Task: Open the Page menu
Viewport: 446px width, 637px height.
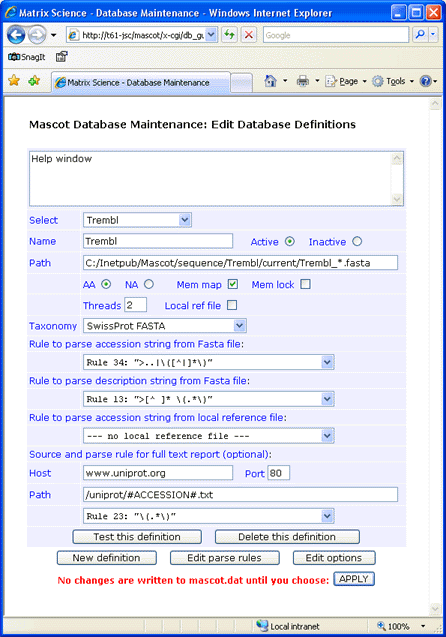Action: tap(346, 82)
